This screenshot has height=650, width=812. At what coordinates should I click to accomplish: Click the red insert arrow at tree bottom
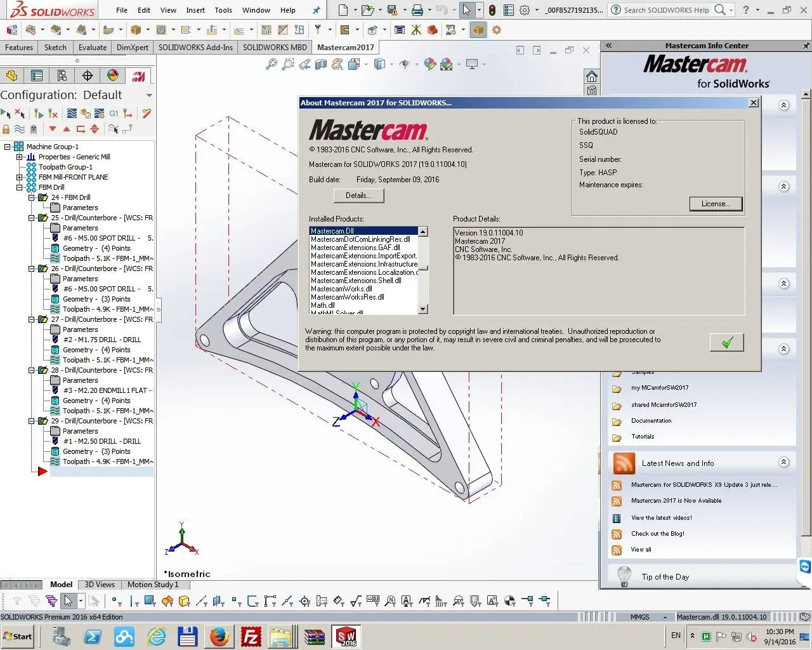[x=43, y=472]
